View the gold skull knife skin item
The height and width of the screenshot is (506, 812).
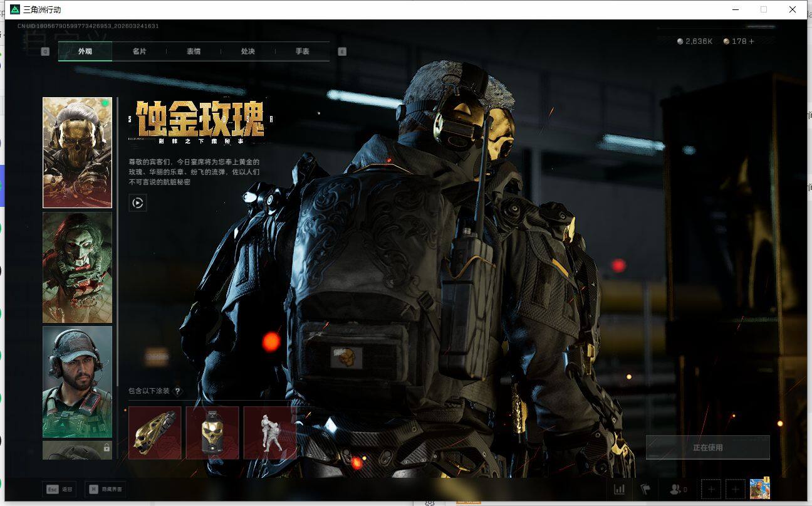click(155, 433)
